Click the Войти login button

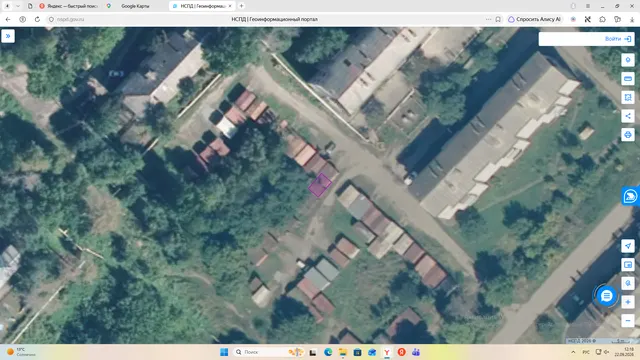click(618, 39)
